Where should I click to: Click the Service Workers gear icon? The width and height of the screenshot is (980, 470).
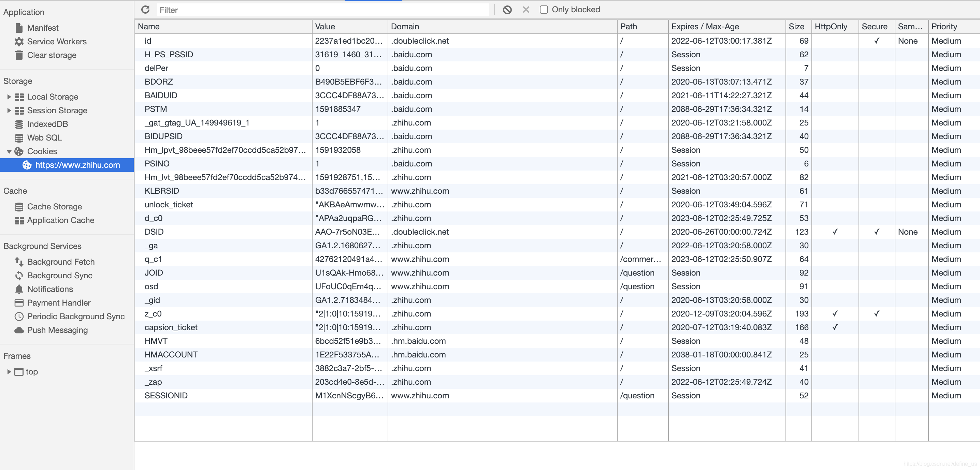[x=19, y=42]
